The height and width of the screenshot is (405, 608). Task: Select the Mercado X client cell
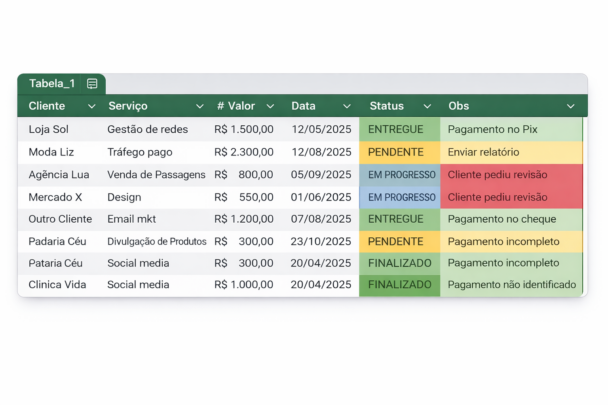coord(56,197)
